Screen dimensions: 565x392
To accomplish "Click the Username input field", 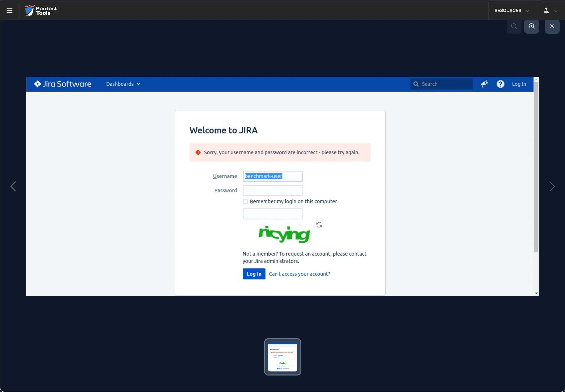I will point(273,176).
